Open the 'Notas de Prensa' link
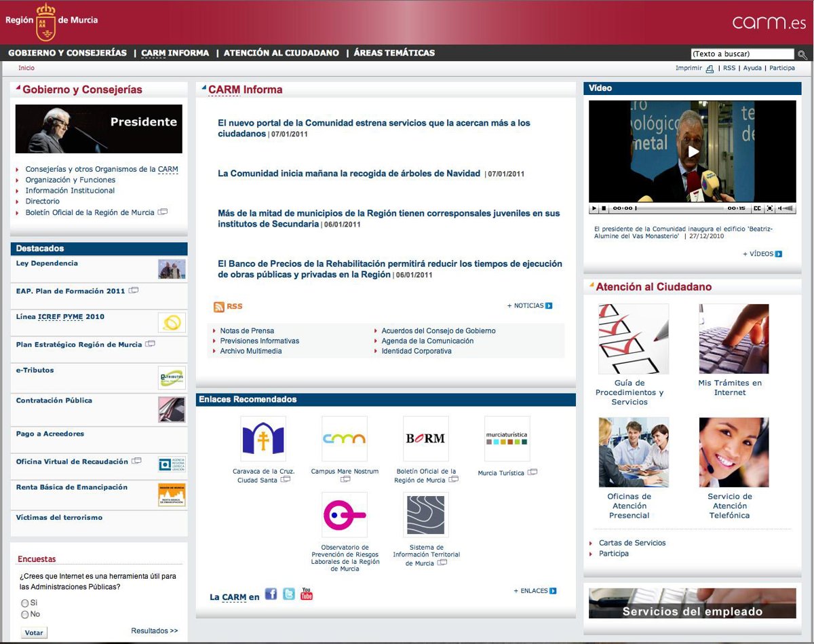 click(x=247, y=330)
